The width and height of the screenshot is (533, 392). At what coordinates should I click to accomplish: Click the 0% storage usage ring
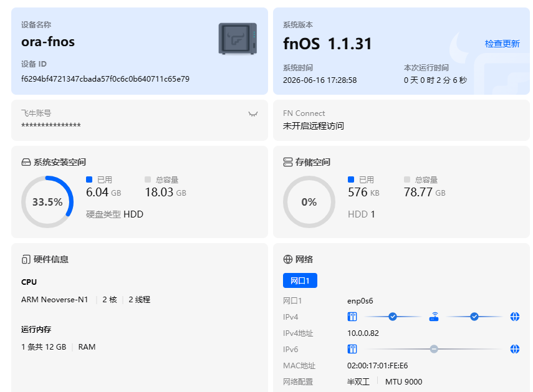[x=309, y=202]
